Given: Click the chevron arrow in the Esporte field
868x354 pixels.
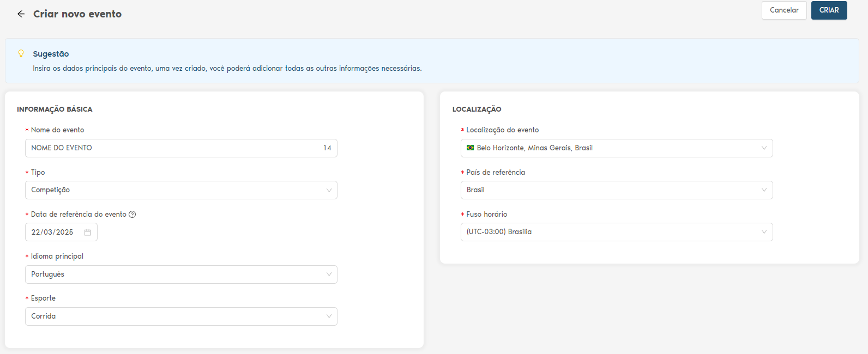Looking at the screenshot, I should coord(329,316).
